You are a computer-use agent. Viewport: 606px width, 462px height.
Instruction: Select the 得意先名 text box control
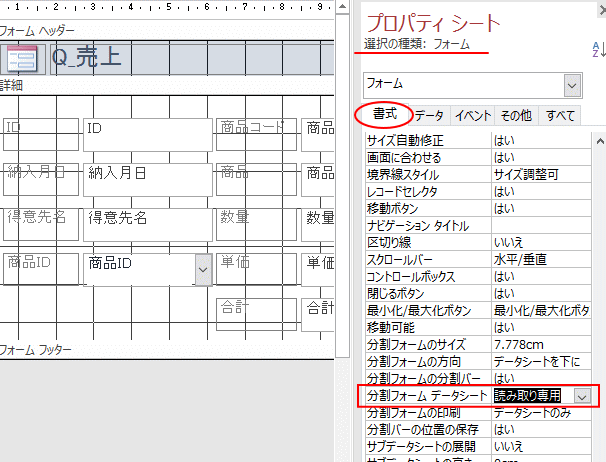148,224
